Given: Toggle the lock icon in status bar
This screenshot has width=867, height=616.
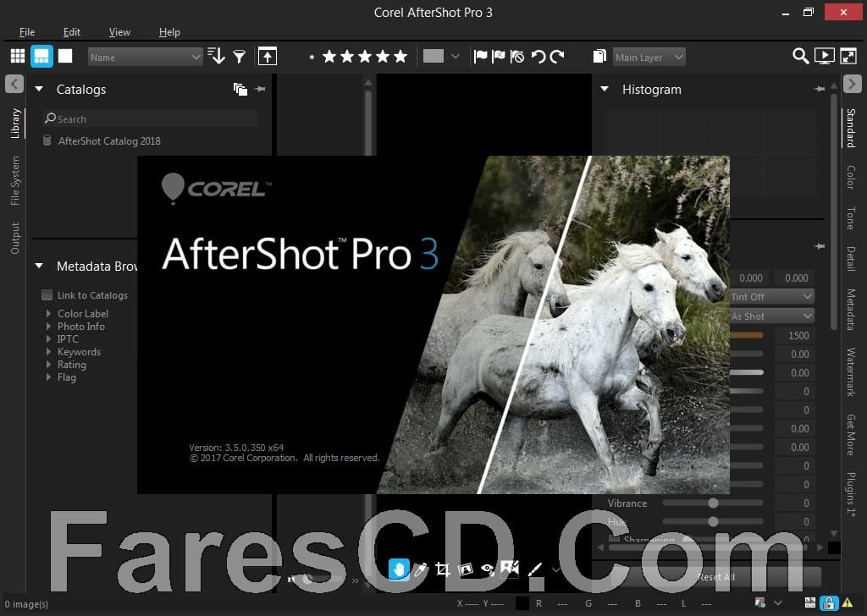Looking at the screenshot, I should (x=828, y=602).
